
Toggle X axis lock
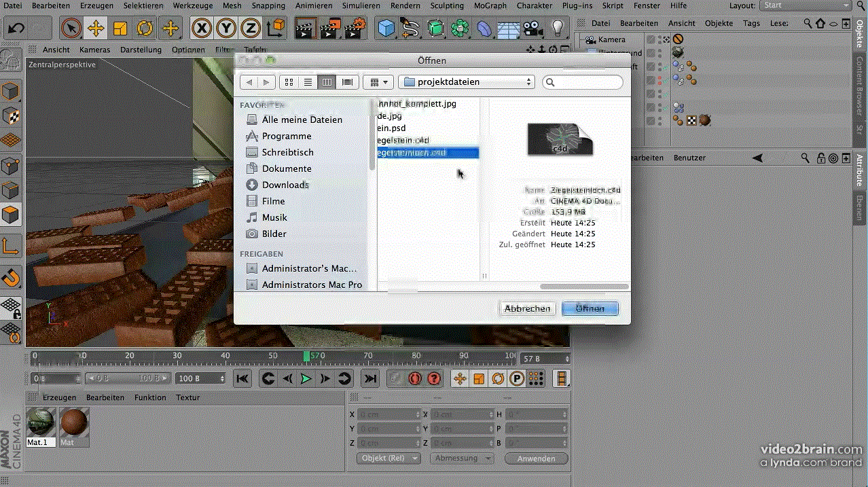pyautogui.click(x=202, y=29)
